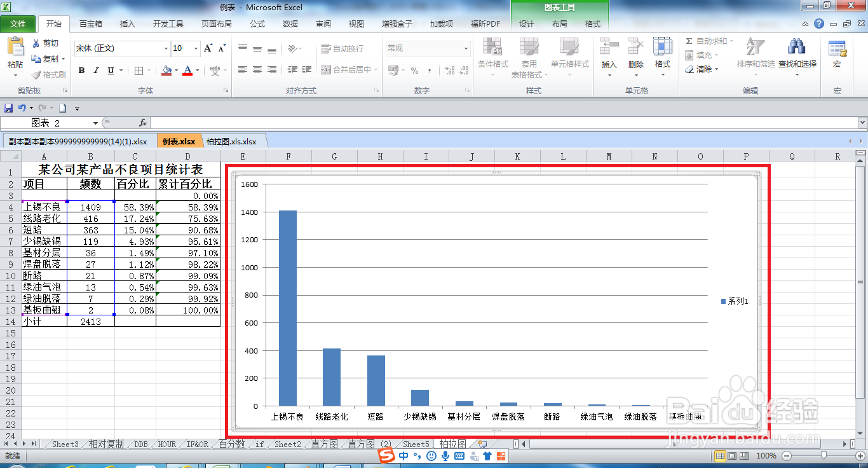Screen dimensions: 868x468
Task: Open Find and Select binoculars
Action: click(x=797, y=46)
